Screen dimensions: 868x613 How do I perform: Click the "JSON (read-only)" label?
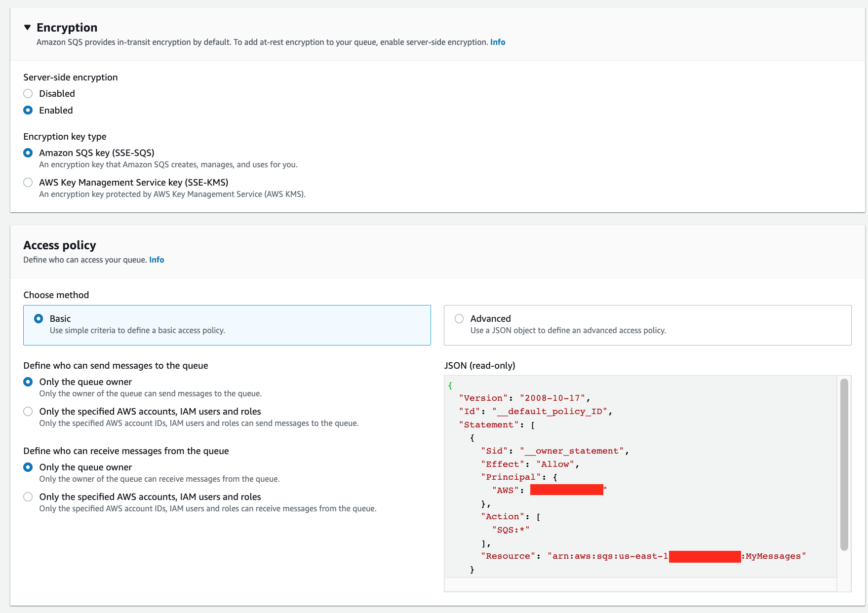click(x=479, y=366)
